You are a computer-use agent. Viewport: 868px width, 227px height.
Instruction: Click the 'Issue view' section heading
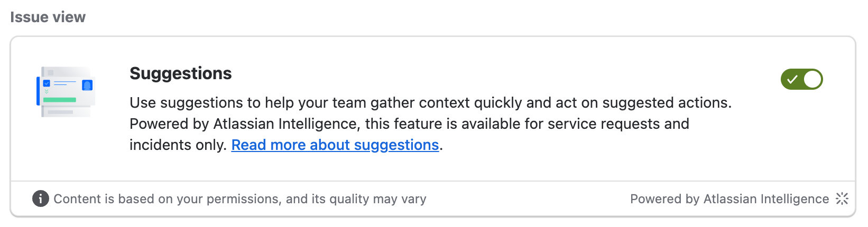click(48, 17)
